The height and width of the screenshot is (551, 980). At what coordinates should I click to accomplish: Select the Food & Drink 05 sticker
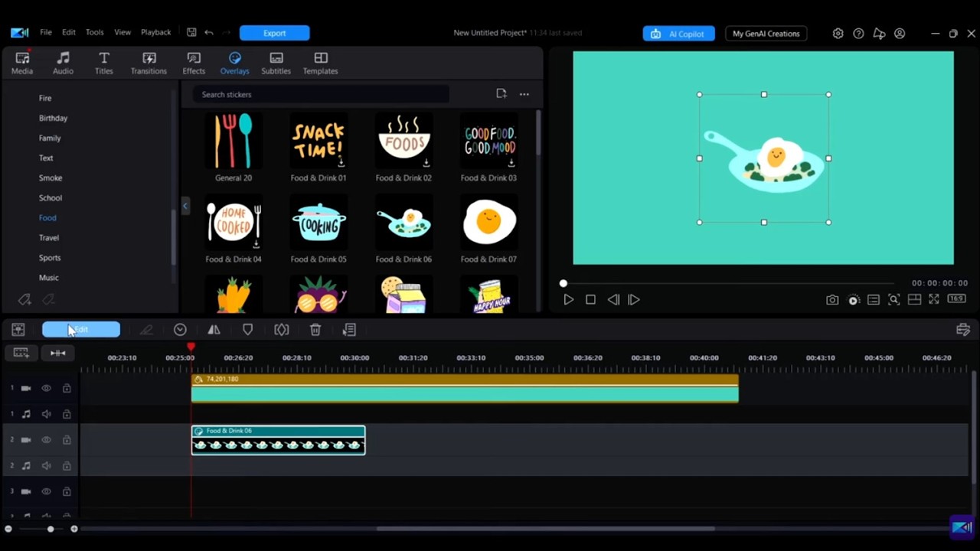pos(318,230)
